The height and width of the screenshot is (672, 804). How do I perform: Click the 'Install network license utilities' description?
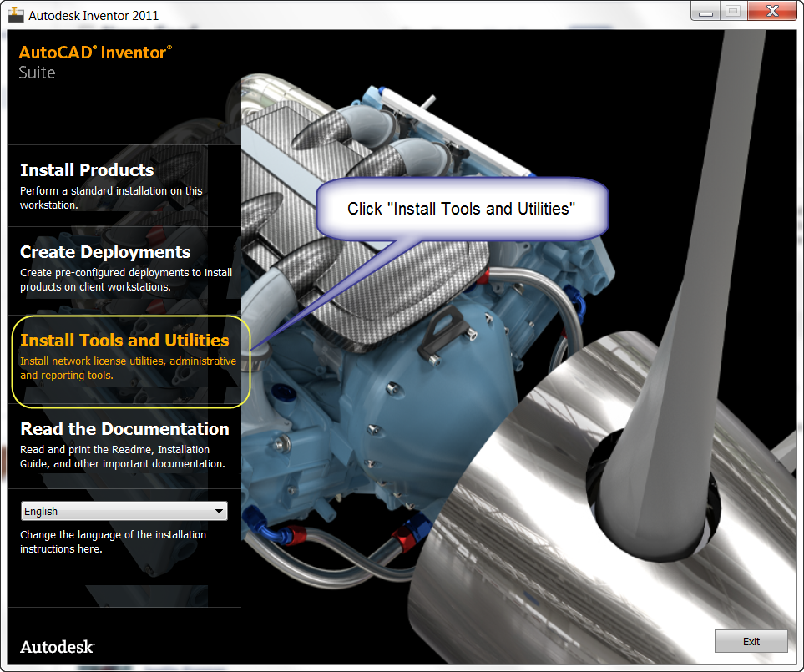pyautogui.click(x=129, y=368)
